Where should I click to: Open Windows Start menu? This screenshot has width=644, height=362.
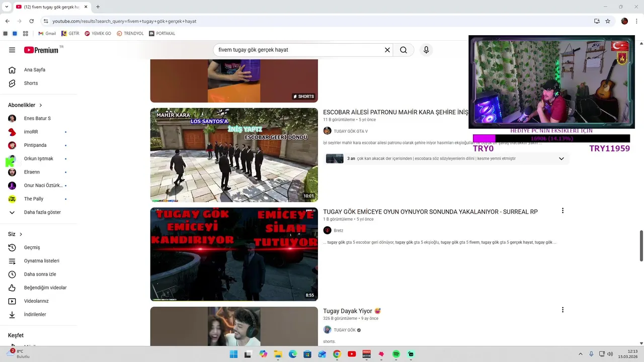coord(233,354)
